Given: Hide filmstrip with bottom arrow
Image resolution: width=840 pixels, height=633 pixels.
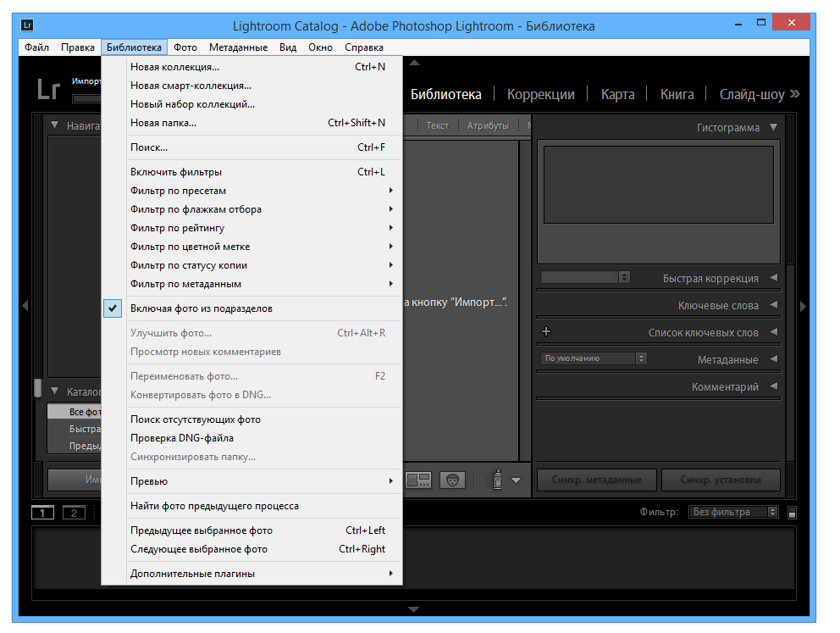Looking at the screenshot, I should (413, 609).
